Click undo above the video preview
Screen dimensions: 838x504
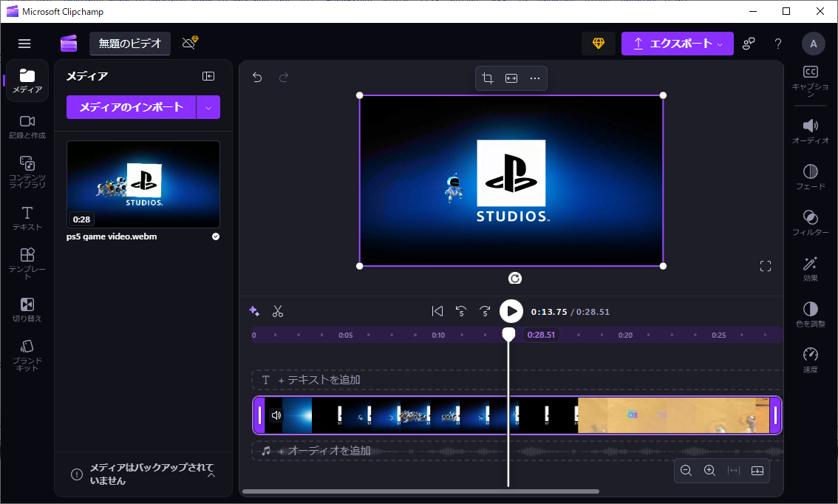pyautogui.click(x=256, y=77)
